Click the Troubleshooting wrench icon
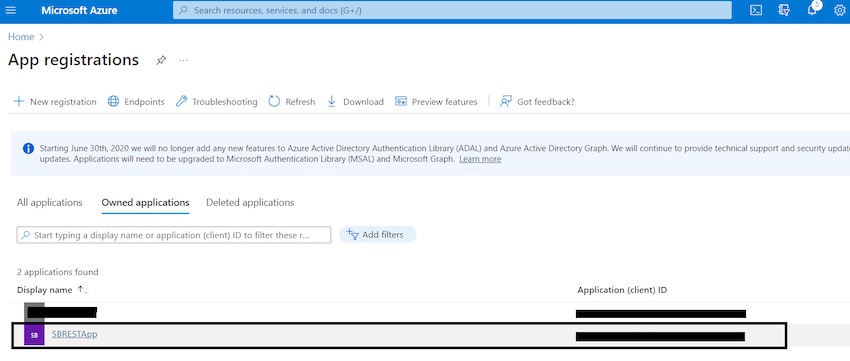This screenshot has height=361, width=850. 181,101
